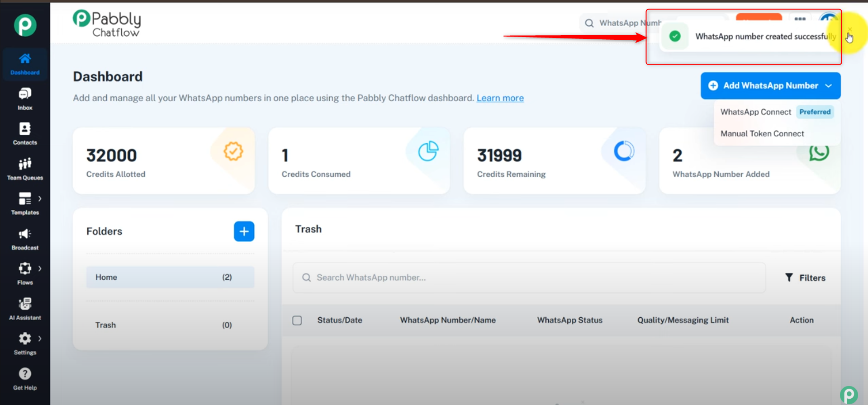Click the Quality/Messaging Limit column header
The image size is (868, 405).
point(683,320)
